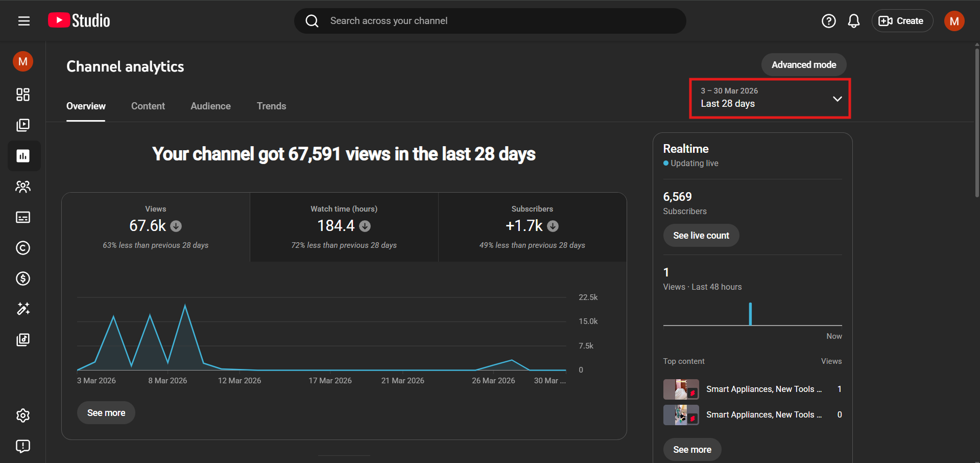Select the Watch time (hours) metric card
The image size is (980, 463).
pos(344,227)
